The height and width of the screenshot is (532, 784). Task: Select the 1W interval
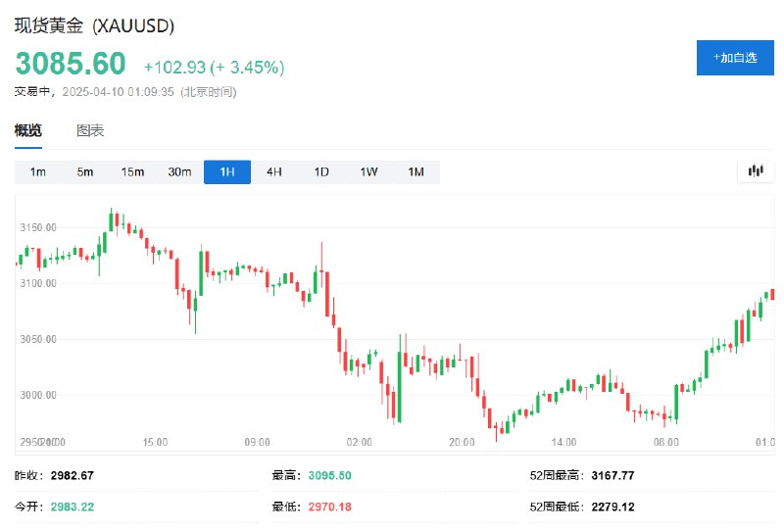coord(368,172)
